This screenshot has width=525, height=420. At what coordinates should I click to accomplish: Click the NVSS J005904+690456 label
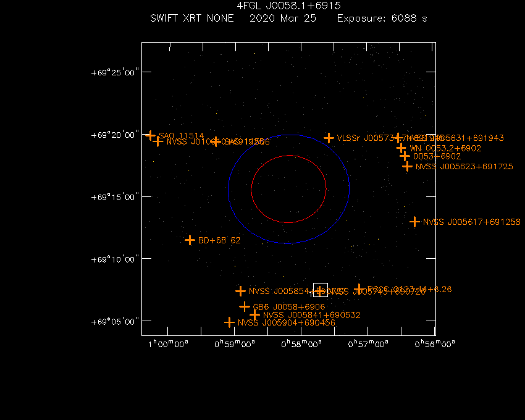pyautogui.click(x=286, y=322)
